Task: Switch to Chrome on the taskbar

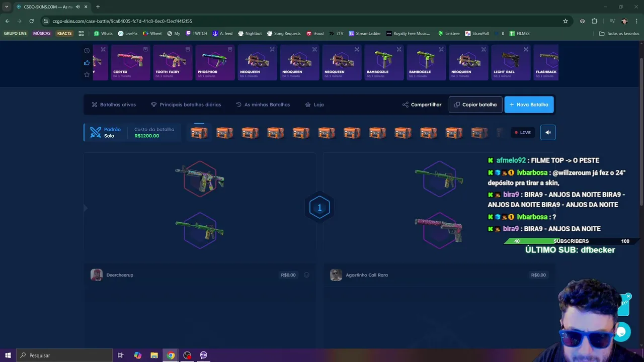Action: click(171, 355)
